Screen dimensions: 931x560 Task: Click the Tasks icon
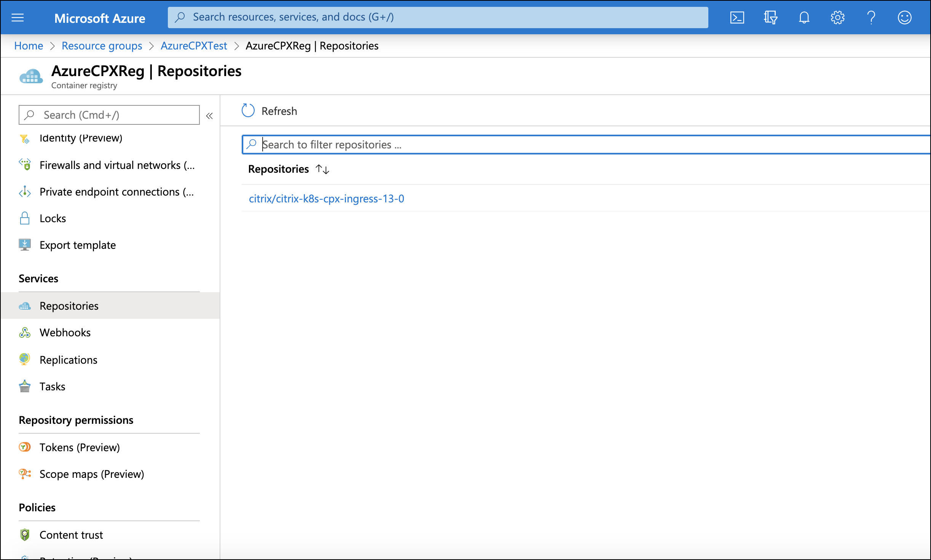[x=25, y=386]
